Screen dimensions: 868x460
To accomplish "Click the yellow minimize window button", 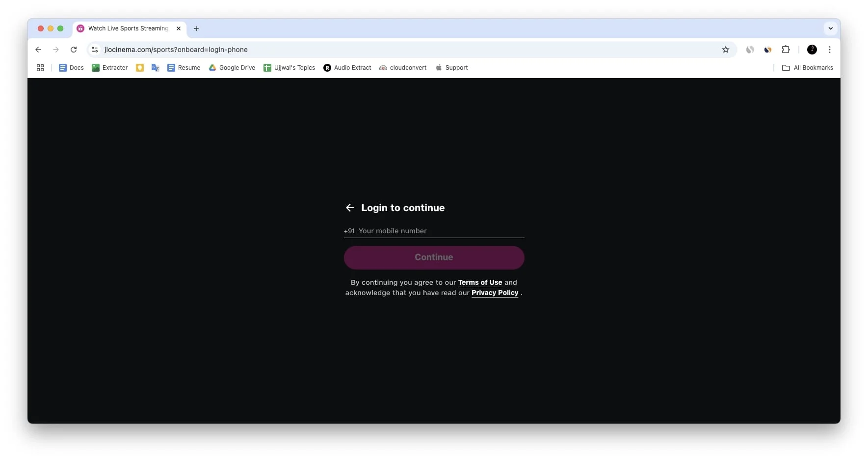I will [x=51, y=28].
